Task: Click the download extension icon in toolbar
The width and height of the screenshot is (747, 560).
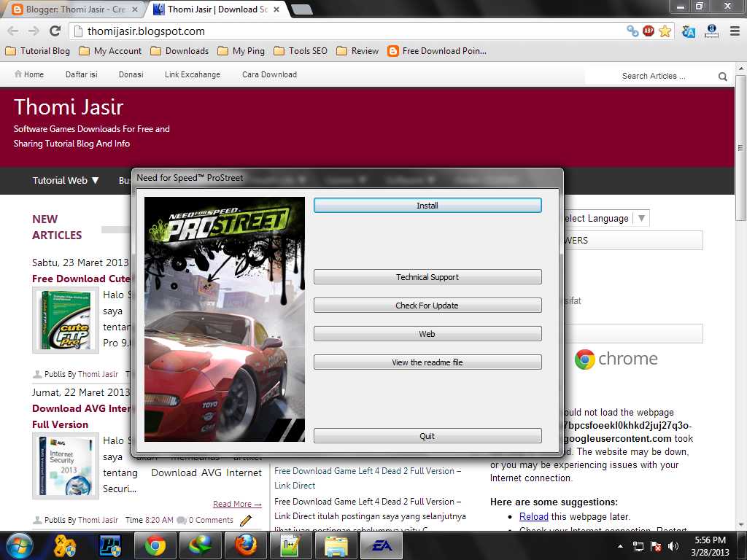Action: click(711, 31)
